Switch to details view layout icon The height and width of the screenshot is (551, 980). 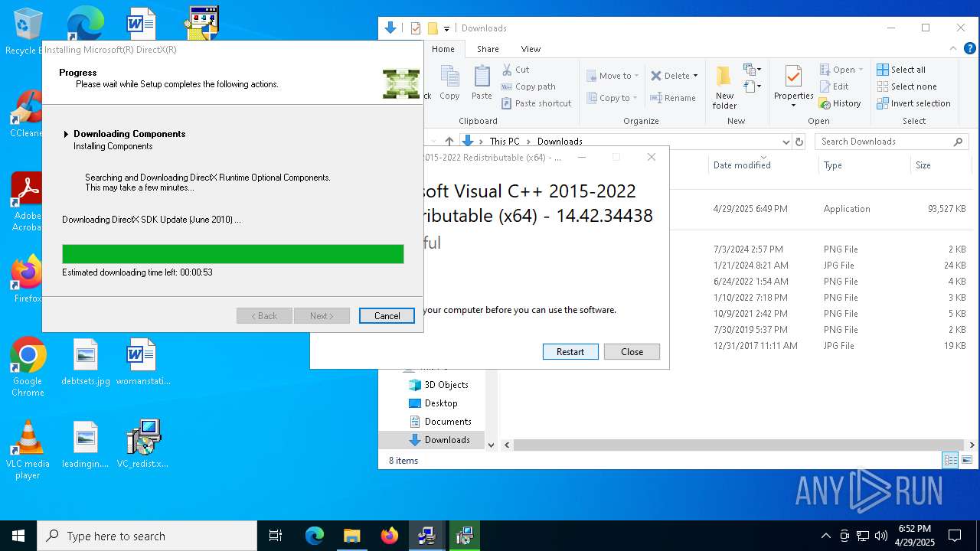950,460
